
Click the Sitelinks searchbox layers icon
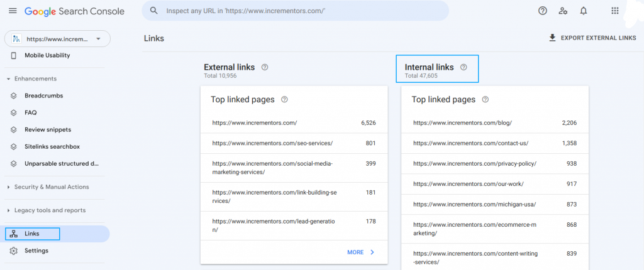14,146
